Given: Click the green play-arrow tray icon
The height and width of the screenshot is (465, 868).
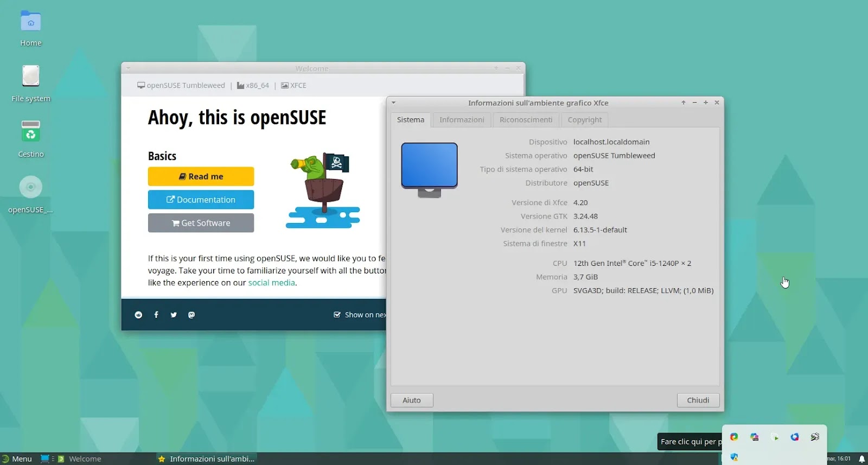Looking at the screenshot, I should coord(775,437).
